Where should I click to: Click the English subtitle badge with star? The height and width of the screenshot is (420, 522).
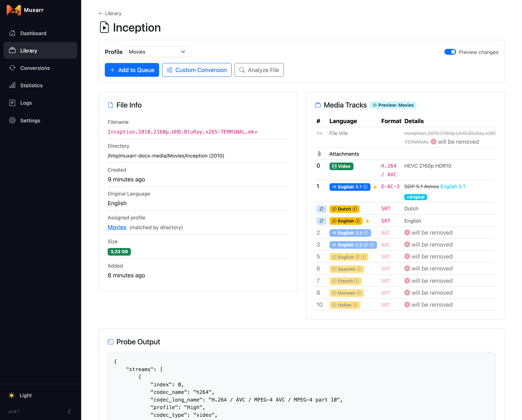[346, 221]
